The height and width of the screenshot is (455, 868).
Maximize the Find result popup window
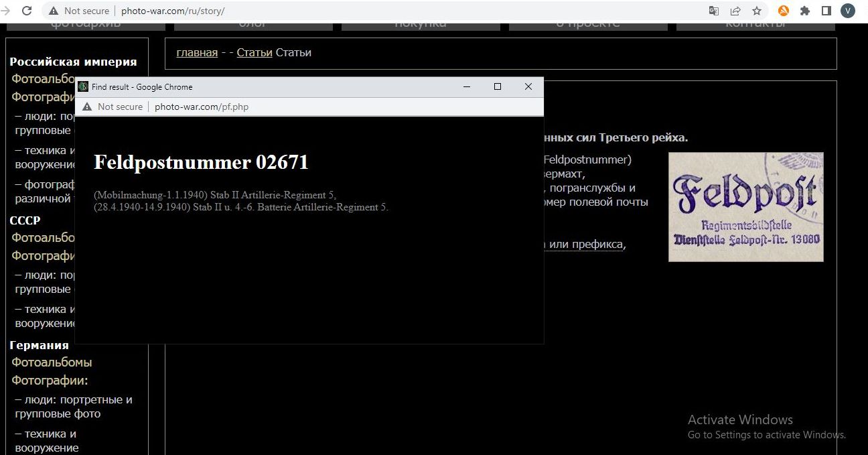pos(498,86)
